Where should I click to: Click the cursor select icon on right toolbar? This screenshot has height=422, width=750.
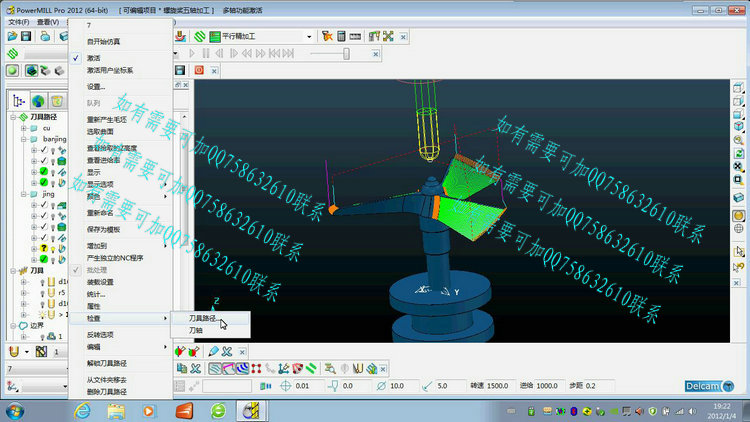[739, 251]
